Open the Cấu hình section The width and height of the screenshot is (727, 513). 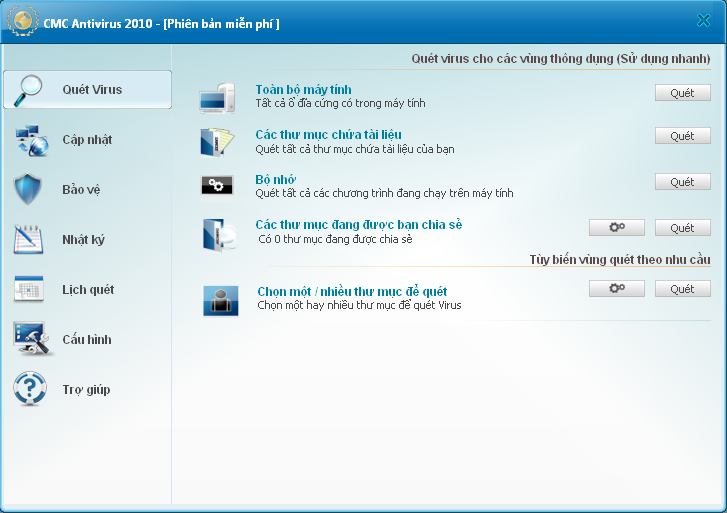pyautogui.click(x=87, y=340)
